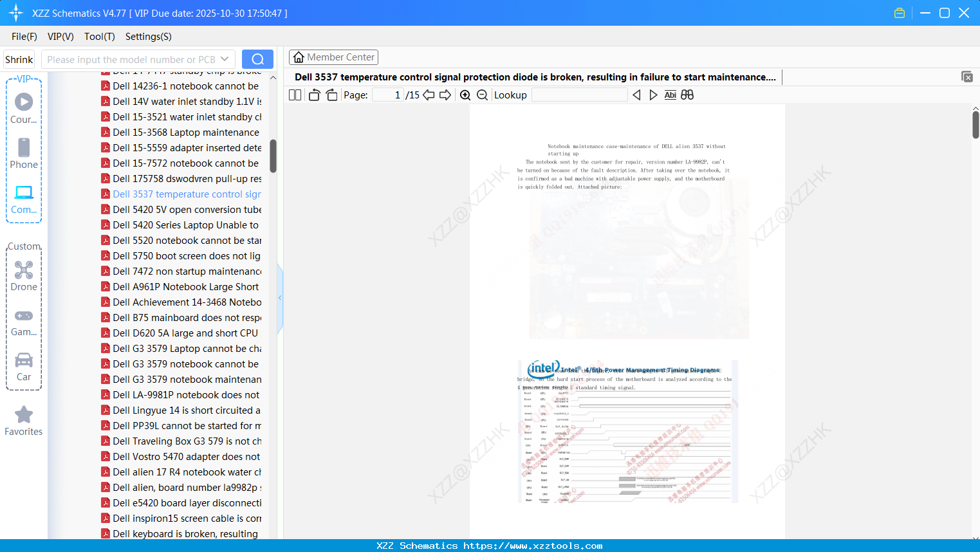Open Dell PP39L cannot be started document

pos(187,425)
